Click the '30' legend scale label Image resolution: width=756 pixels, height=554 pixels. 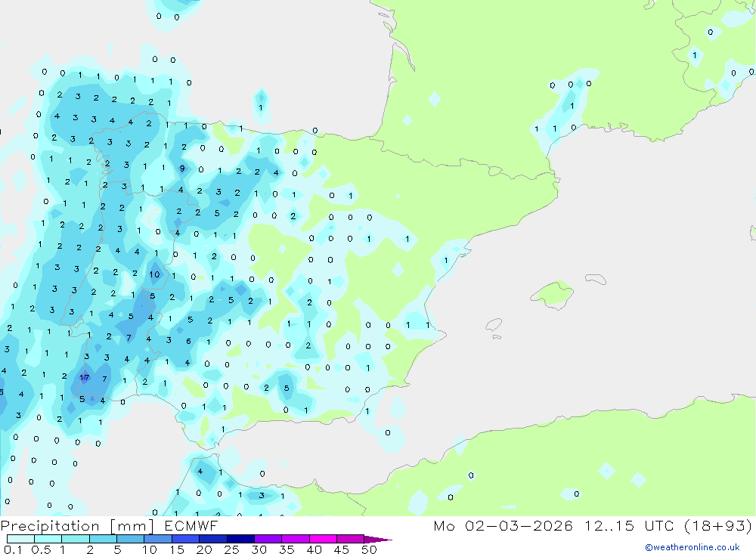(x=259, y=549)
